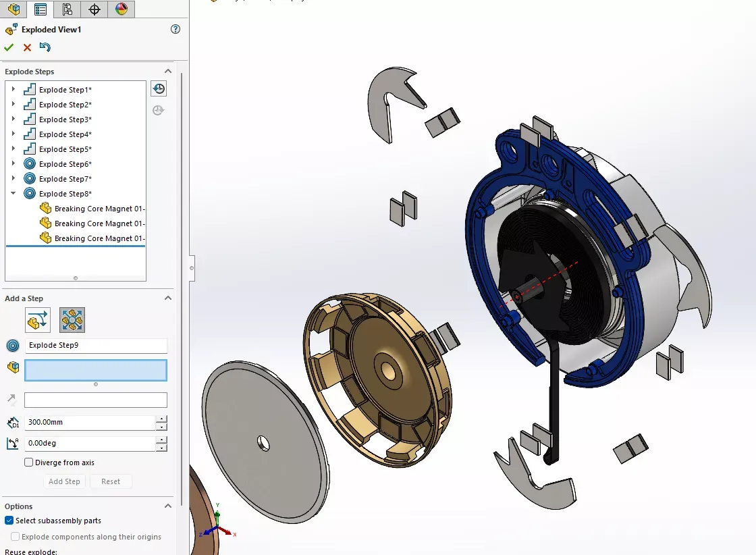
Task: Switch to the DisplayManager tab
Action: [121, 9]
